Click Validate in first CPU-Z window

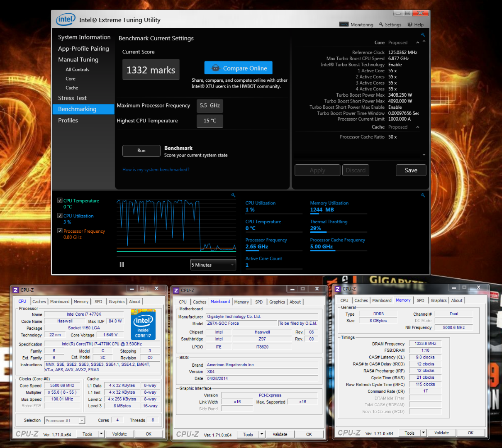point(119,434)
